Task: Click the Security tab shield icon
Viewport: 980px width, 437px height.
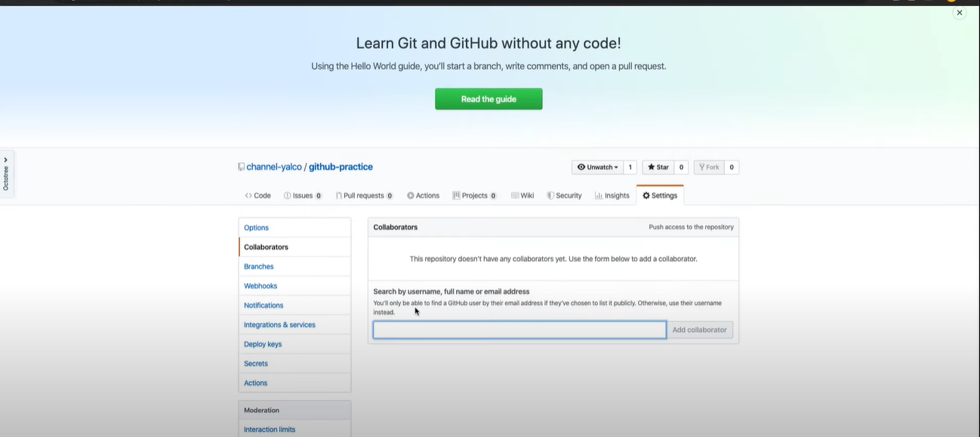Action: (x=550, y=195)
